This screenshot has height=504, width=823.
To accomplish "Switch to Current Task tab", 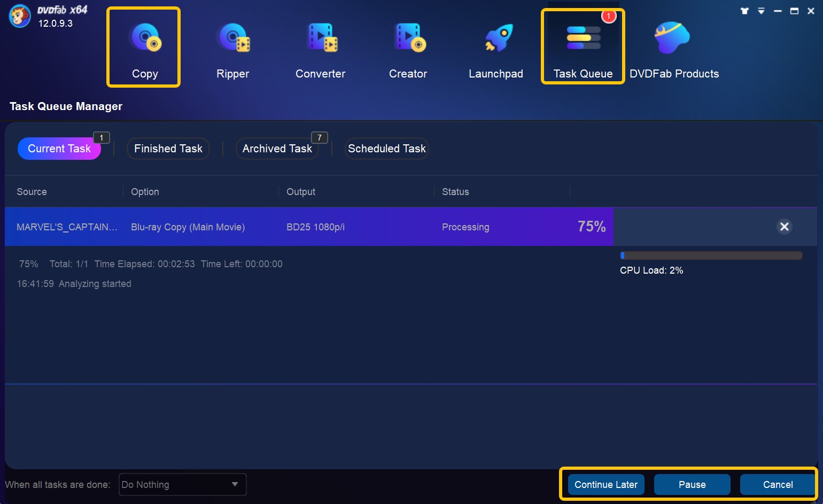I will pyautogui.click(x=59, y=149).
